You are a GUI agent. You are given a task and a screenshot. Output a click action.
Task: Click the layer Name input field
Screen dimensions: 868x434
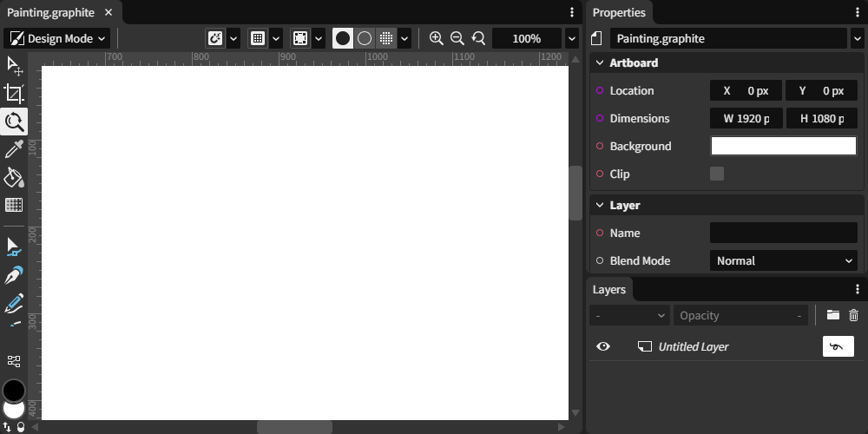[784, 233]
